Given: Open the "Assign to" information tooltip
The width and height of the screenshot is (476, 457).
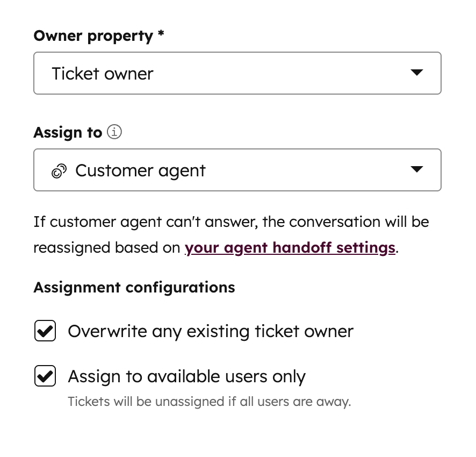Looking at the screenshot, I should (114, 132).
